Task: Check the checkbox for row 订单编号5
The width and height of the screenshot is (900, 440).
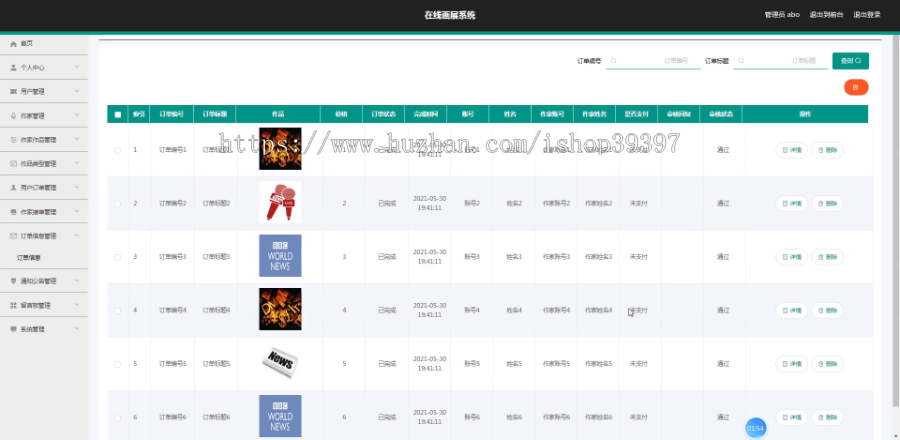Action: (118, 364)
